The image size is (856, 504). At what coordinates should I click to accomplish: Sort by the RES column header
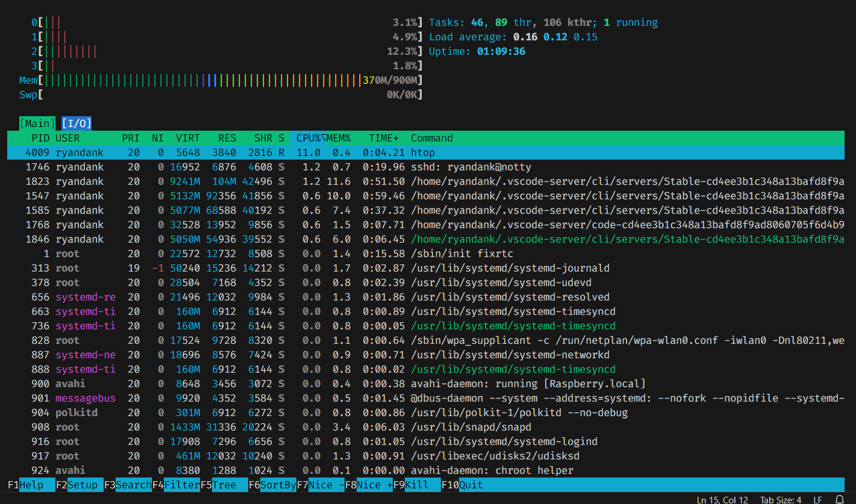click(227, 138)
